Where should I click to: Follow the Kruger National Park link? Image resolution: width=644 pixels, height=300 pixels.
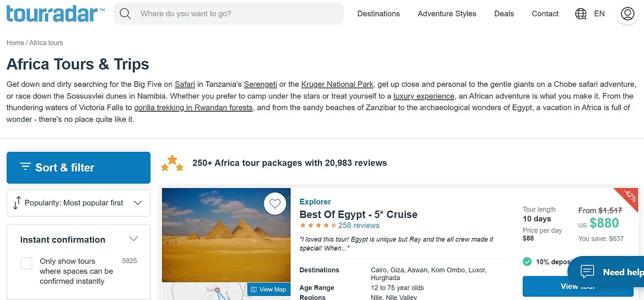click(x=337, y=84)
